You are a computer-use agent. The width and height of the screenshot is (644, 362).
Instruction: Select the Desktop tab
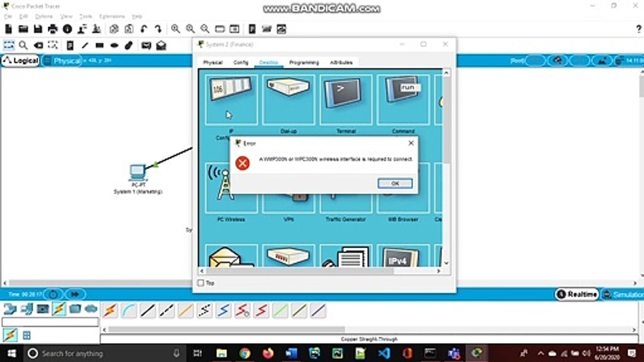pyautogui.click(x=269, y=62)
